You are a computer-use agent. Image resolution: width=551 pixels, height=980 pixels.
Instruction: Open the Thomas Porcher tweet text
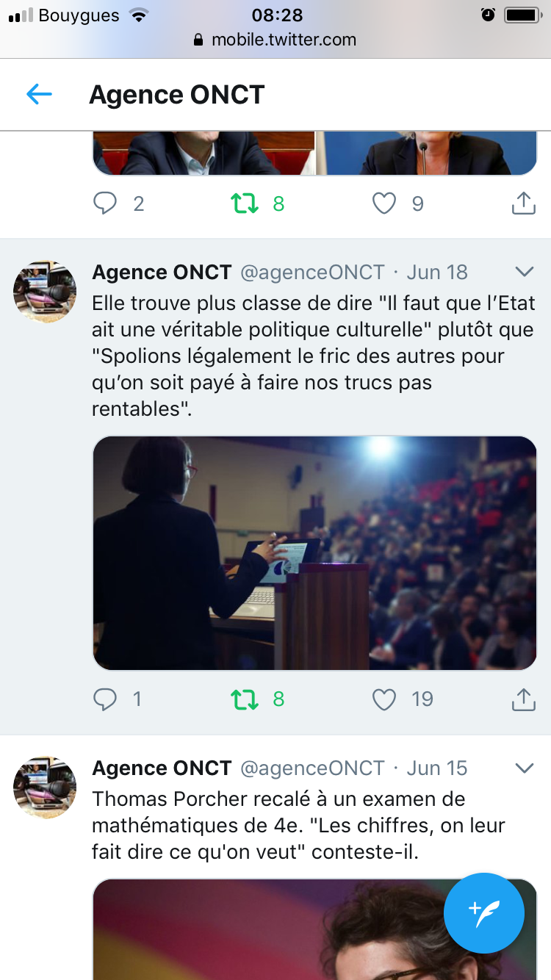298,825
